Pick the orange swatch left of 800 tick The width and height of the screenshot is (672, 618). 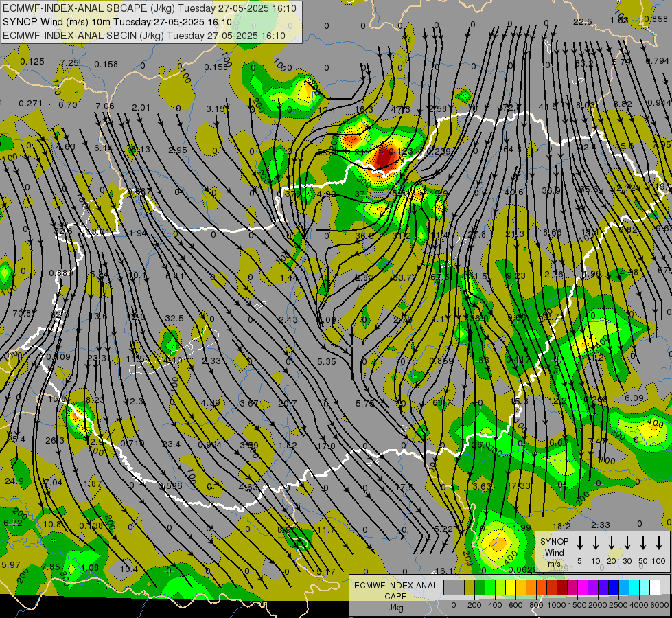(x=531, y=587)
